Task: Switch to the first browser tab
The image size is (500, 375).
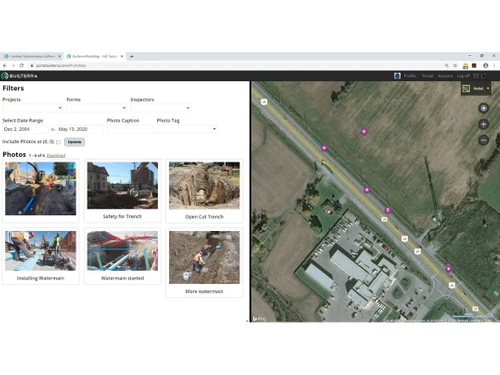Action: pyautogui.click(x=32, y=56)
